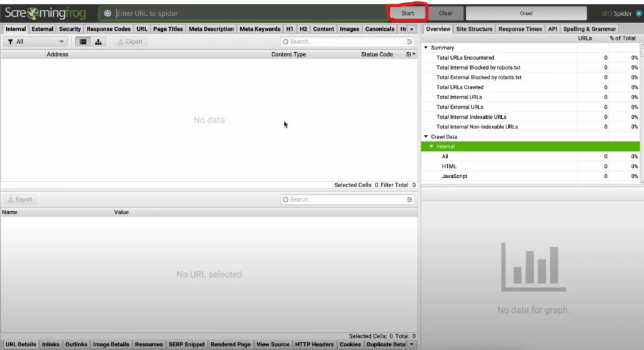The width and height of the screenshot is (644, 350).
Task: Open the Resources bottom tab
Action: (148, 345)
